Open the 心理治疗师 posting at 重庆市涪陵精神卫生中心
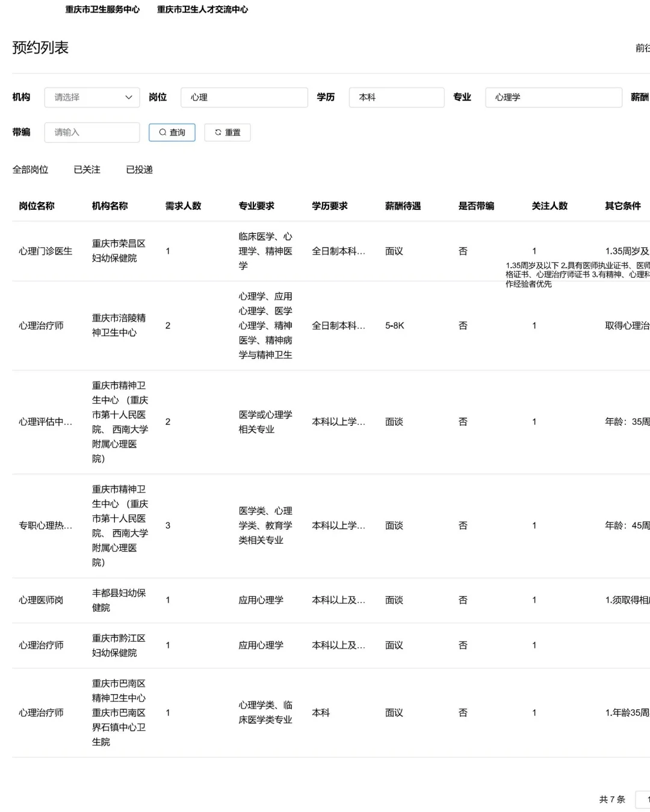 coord(42,326)
